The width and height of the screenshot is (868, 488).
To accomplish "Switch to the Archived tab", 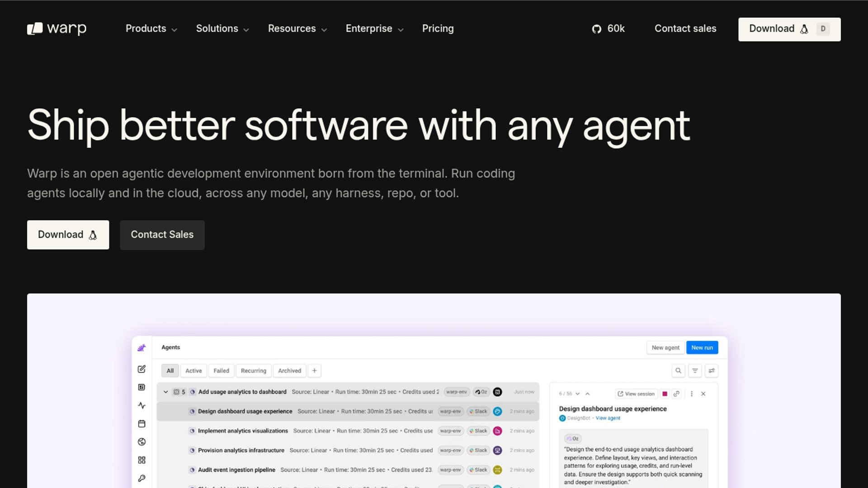I will point(289,371).
